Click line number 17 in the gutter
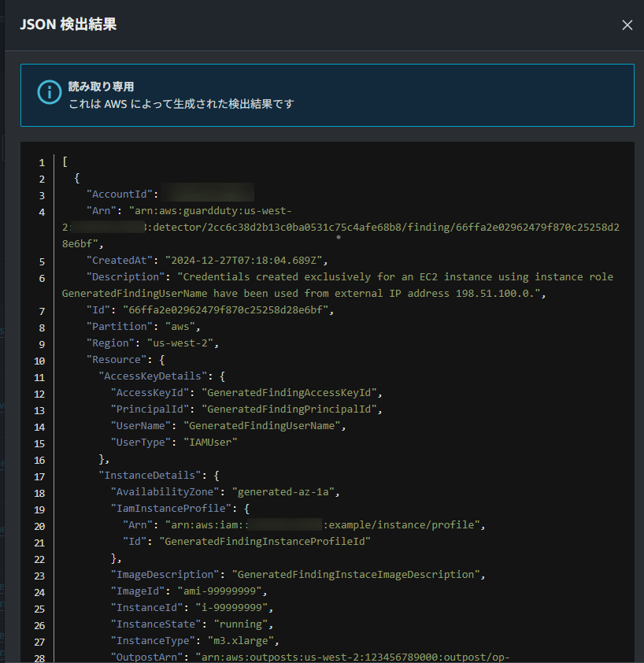The width and height of the screenshot is (644, 663). pyautogui.click(x=40, y=476)
